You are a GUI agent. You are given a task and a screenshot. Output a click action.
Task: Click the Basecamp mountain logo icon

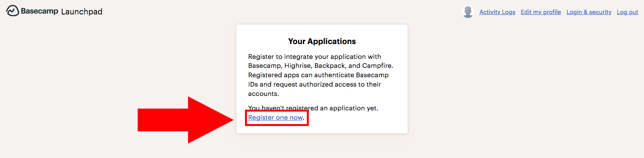[x=12, y=11]
